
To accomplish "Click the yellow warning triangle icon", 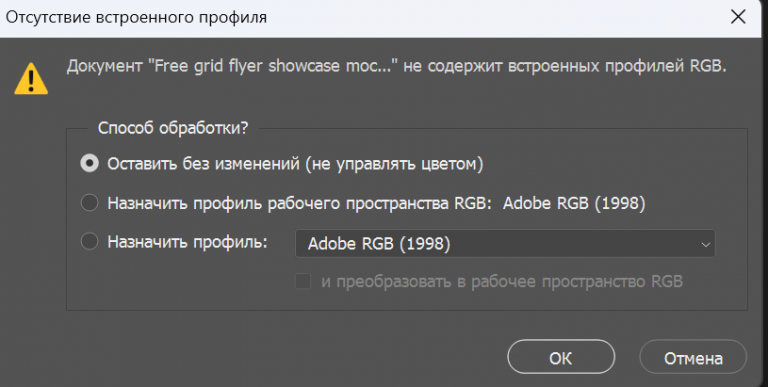I will click(x=31, y=78).
